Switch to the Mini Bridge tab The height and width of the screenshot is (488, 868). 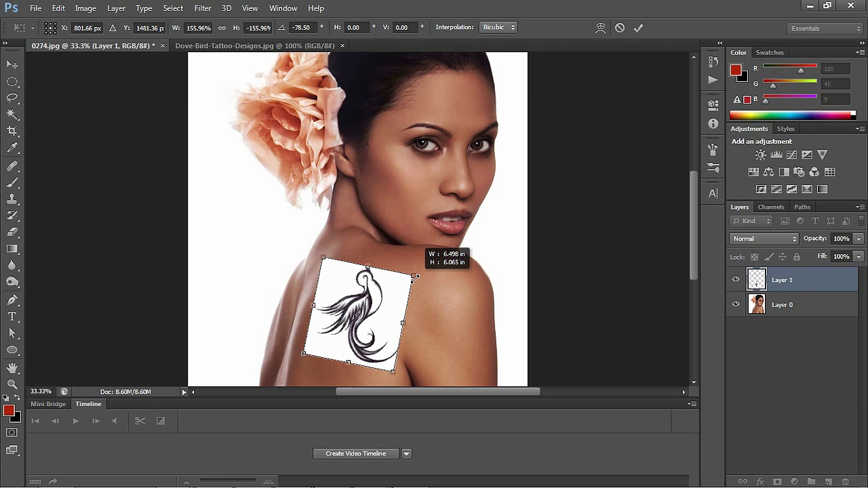click(48, 404)
